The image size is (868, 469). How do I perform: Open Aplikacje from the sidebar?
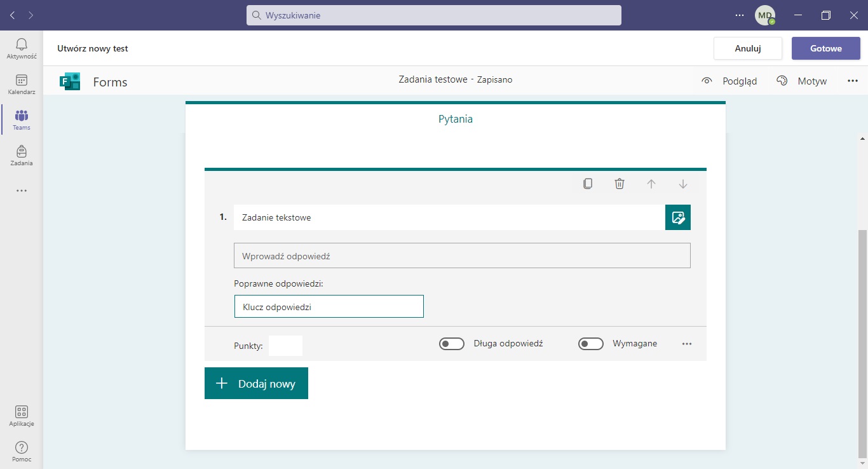point(22,416)
